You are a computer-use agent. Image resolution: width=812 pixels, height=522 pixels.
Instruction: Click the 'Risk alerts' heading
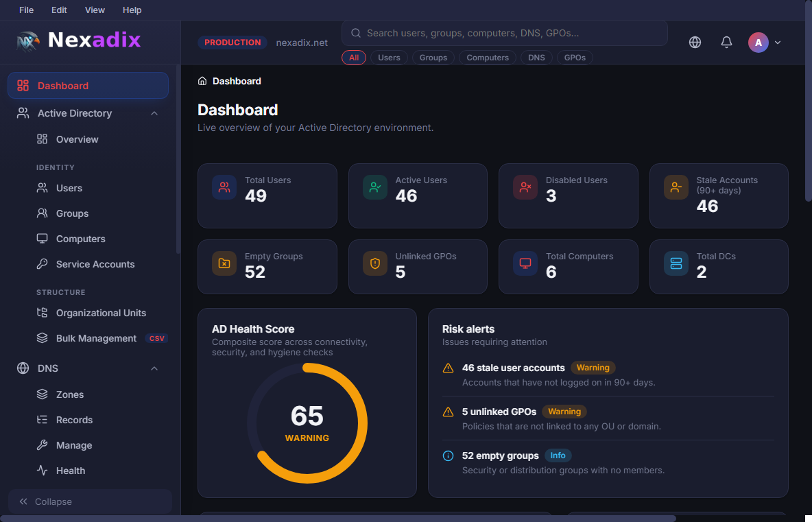tap(468, 329)
